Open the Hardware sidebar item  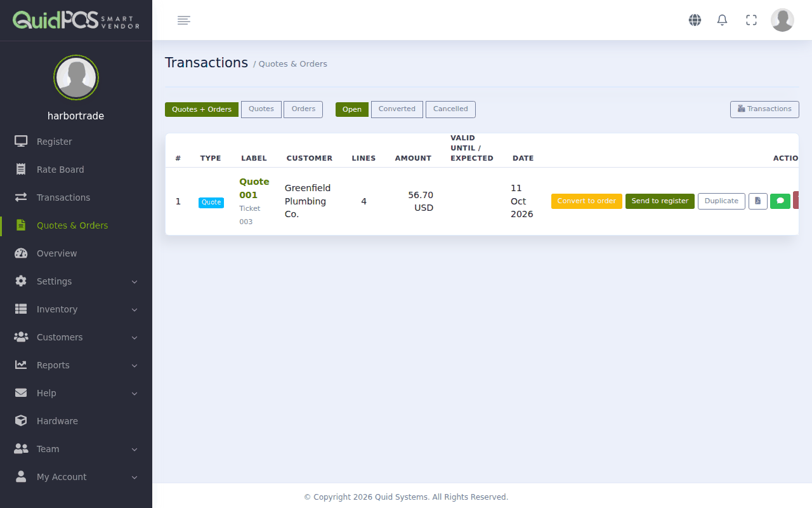pos(76,421)
